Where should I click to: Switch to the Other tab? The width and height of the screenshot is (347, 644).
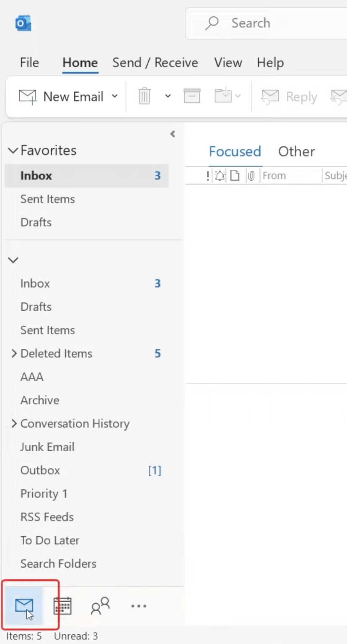pos(296,151)
